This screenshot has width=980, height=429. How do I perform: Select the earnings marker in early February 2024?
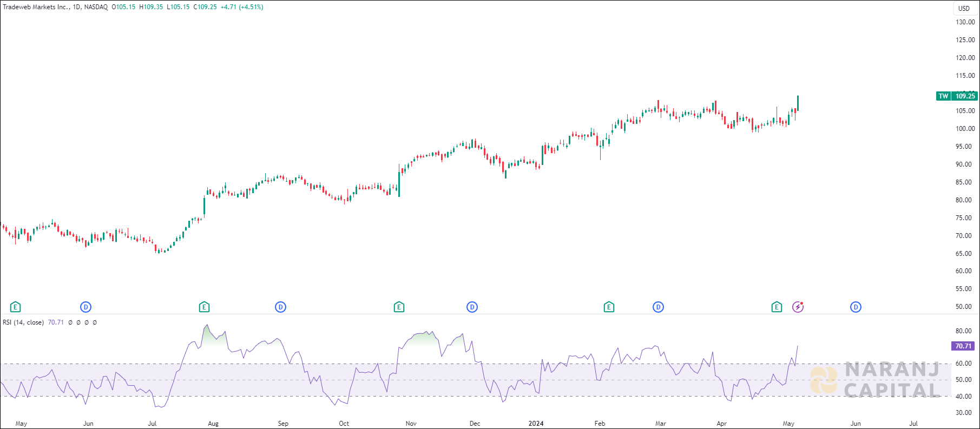[x=609, y=307]
